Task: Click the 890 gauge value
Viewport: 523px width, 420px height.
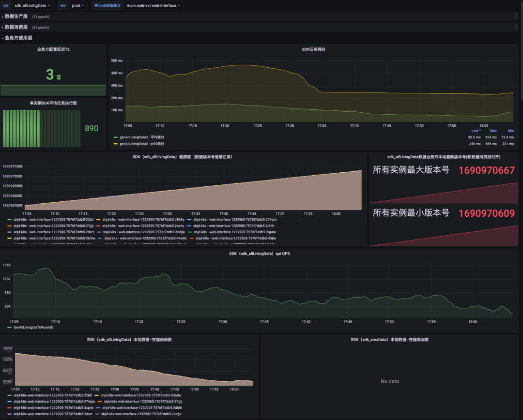Action: tap(92, 128)
